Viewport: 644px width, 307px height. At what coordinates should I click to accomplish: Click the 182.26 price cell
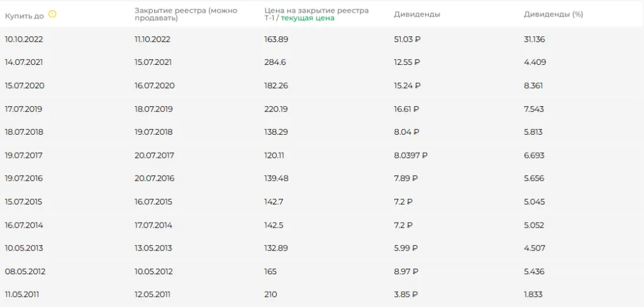277,86
